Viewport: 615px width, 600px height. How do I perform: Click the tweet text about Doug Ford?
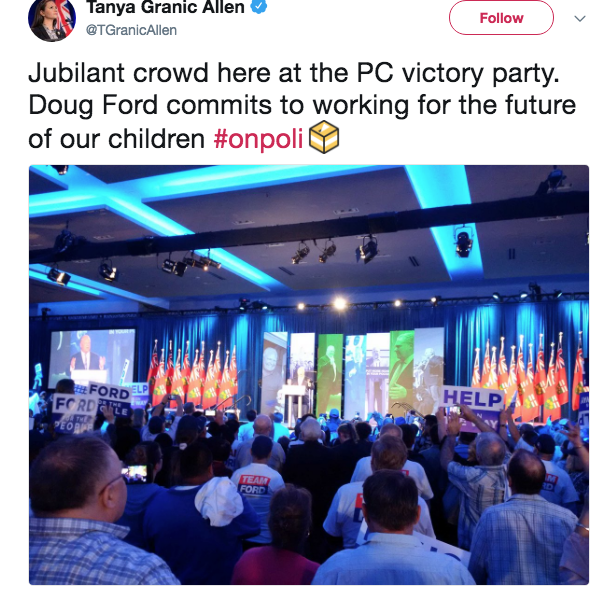pos(302,106)
